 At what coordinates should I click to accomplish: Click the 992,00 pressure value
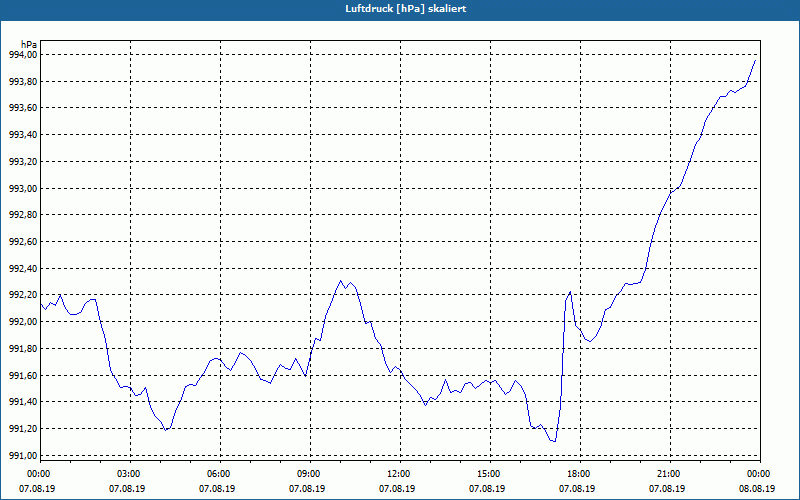[23, 322]
